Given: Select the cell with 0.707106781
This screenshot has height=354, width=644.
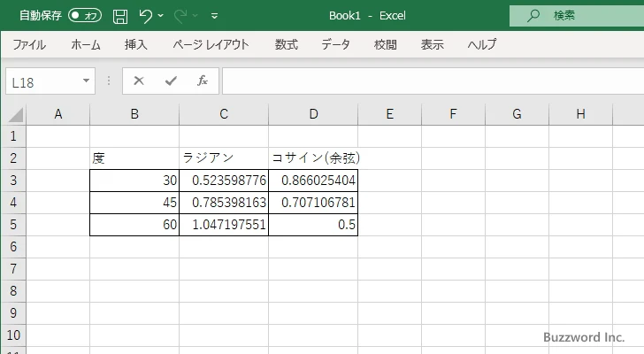Looking at the screenshot, I should tap(313, 203).
